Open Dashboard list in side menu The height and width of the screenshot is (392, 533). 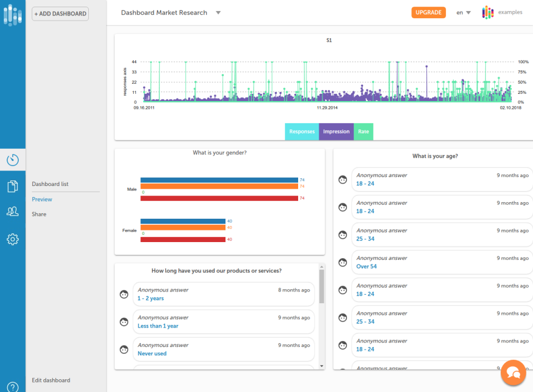(x=50, y=184)
